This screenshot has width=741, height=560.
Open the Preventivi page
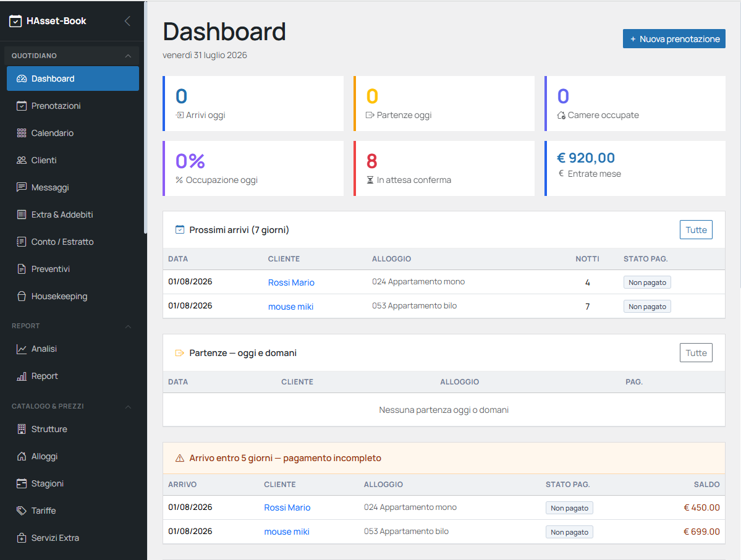[73, 269]
